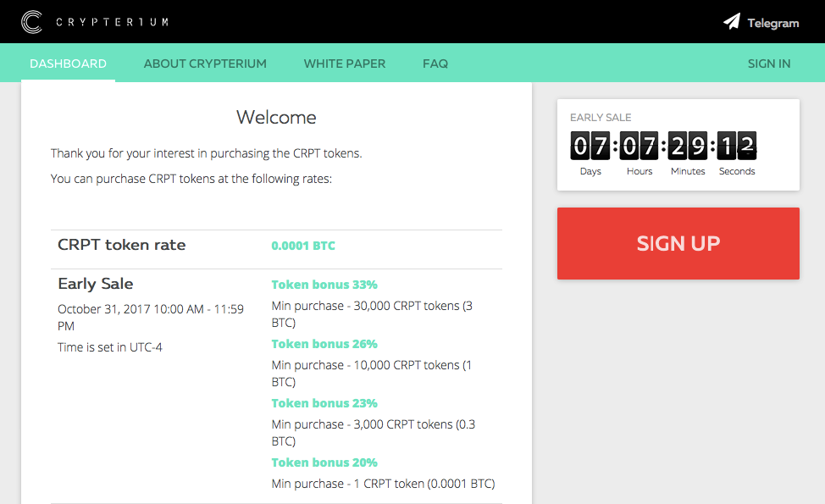Viewport: 825px width, 504px height.
Task: Open the White Paper tab
Action: tap(345, 64)
